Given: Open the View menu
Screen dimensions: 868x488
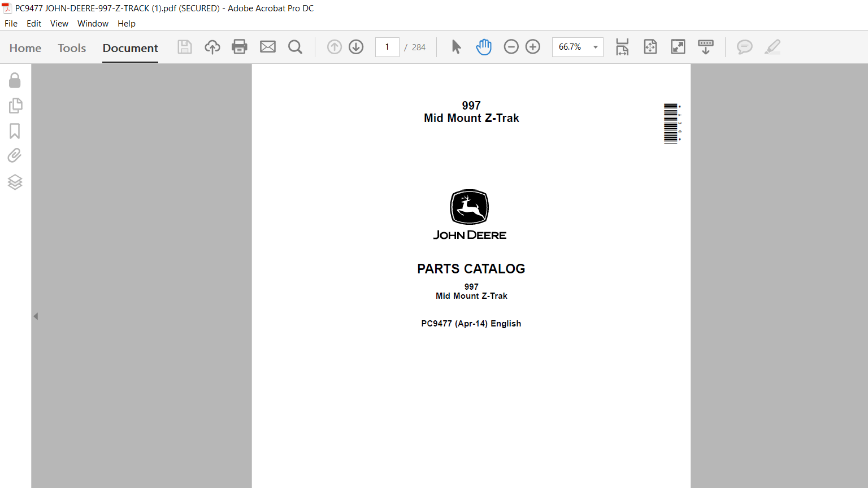Looking at the screenshot, I should coord(59,24).
